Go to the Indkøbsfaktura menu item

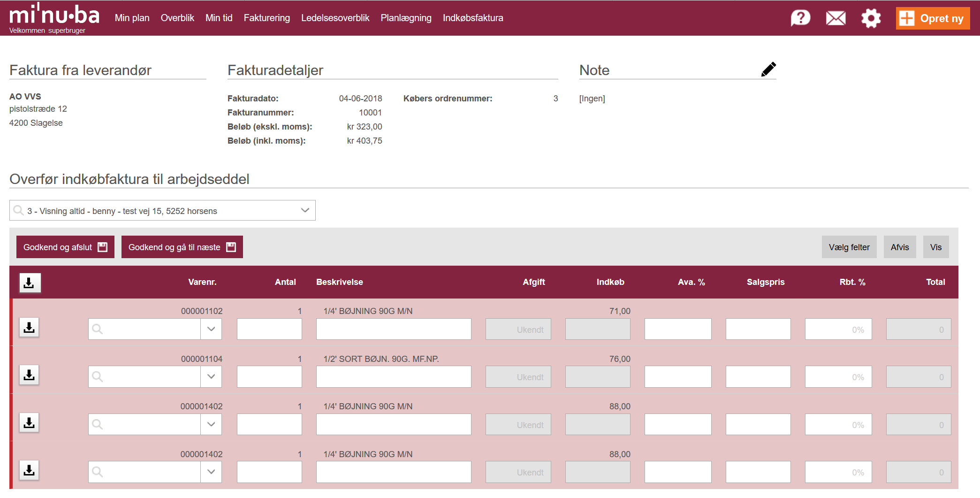pos(473,18)
